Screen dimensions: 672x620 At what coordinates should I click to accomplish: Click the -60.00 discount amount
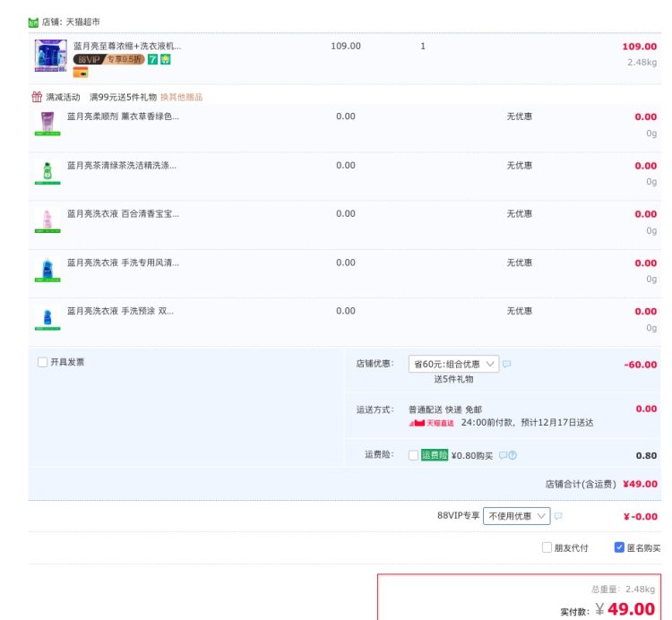[x=641, y=365]
